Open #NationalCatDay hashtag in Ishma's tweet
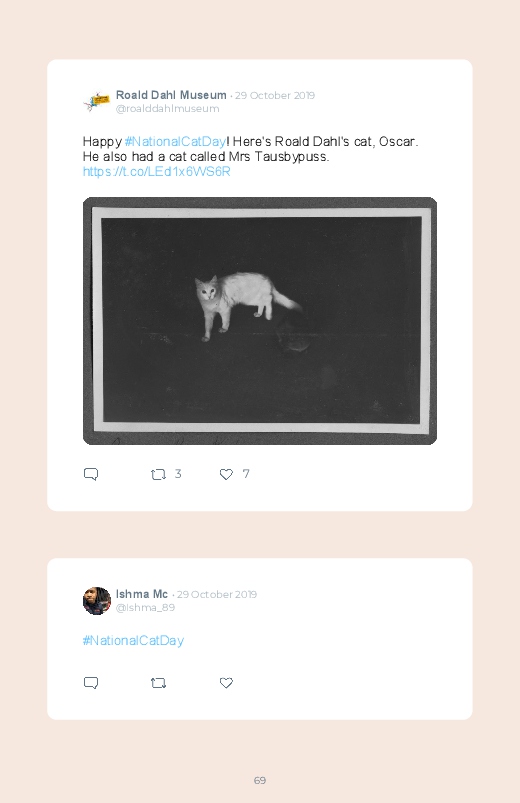 [x=133, y=640]
